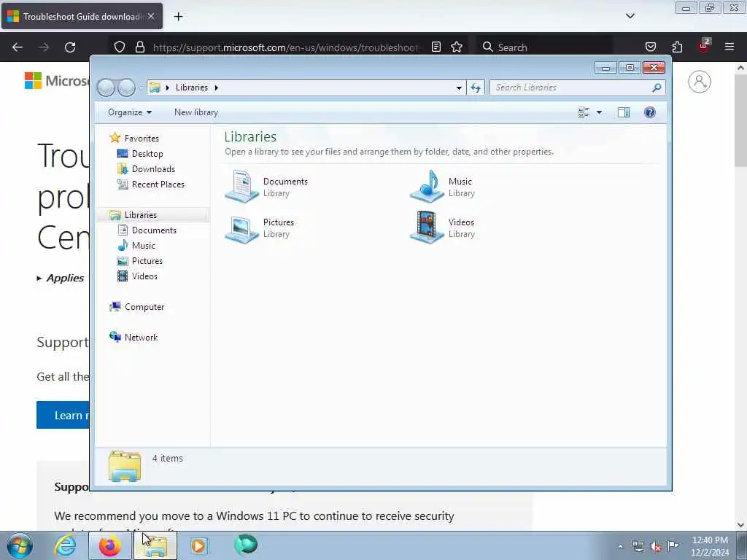This screenshot has height=560, width=747.
Task: Change view using the view icon button
Action: (x=583, y=112)
